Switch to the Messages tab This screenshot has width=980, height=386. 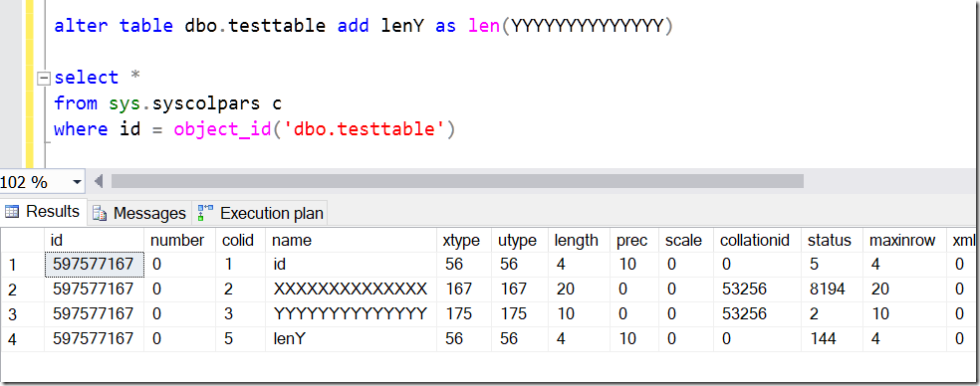138,213
